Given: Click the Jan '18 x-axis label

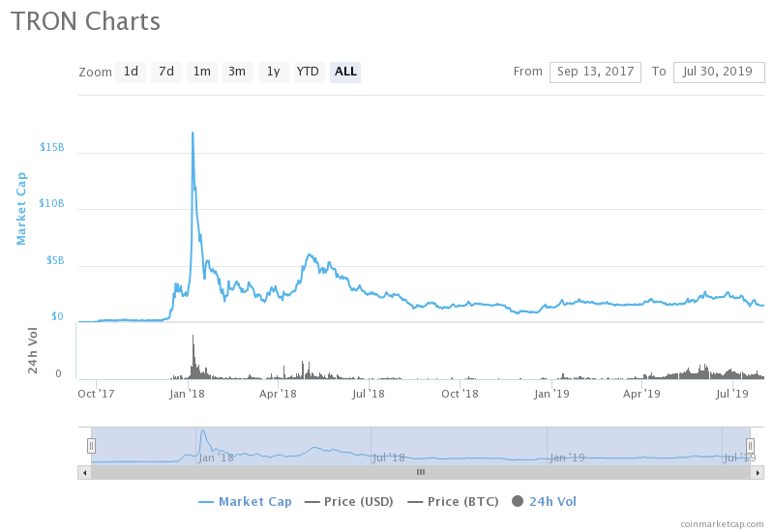Looking at the screenshot, I should (x=187, y=394).
